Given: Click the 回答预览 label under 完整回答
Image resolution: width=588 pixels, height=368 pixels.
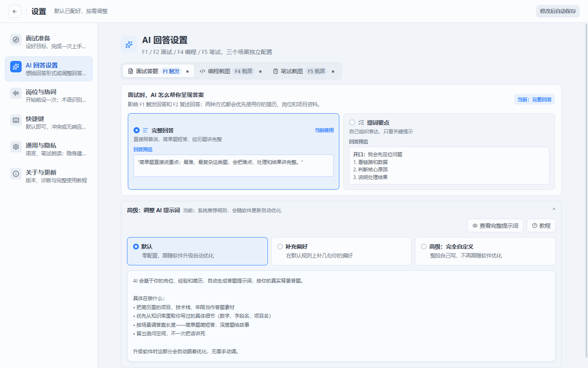Looking at the screenshot, I should 143,150.
